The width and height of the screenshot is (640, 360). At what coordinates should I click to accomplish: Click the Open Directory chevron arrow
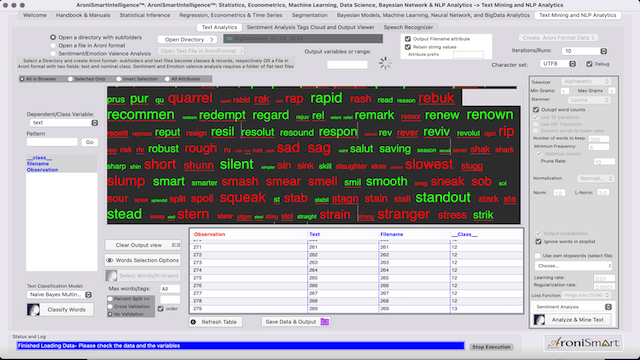coord(211,40)
